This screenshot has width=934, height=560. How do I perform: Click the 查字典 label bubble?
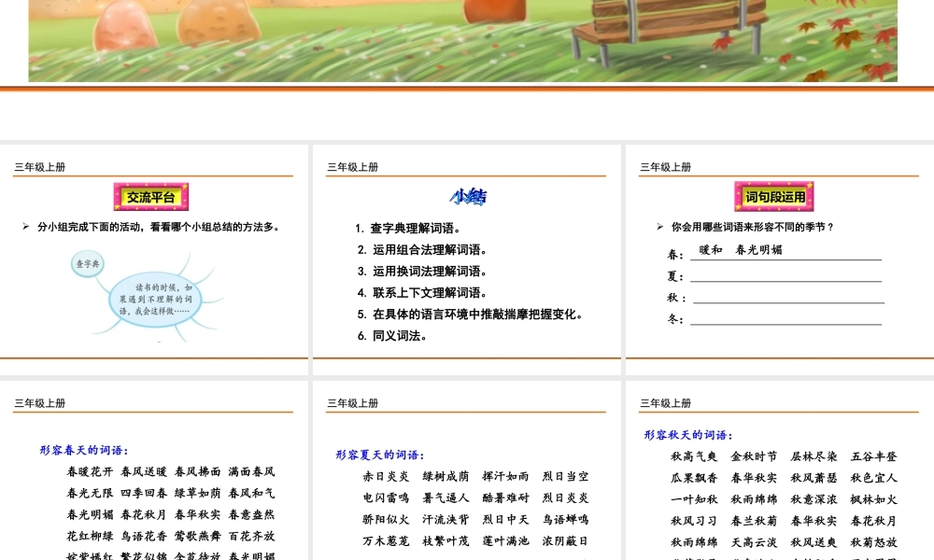tap(89, 264)
